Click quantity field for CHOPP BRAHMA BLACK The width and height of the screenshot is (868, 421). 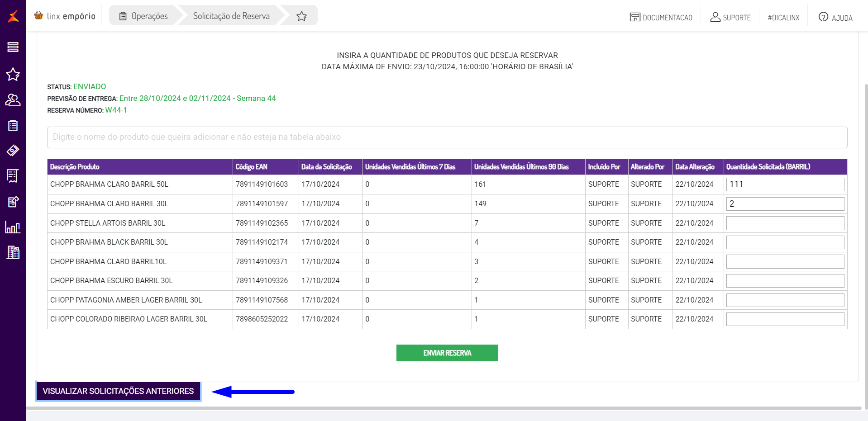pos(785,242)
